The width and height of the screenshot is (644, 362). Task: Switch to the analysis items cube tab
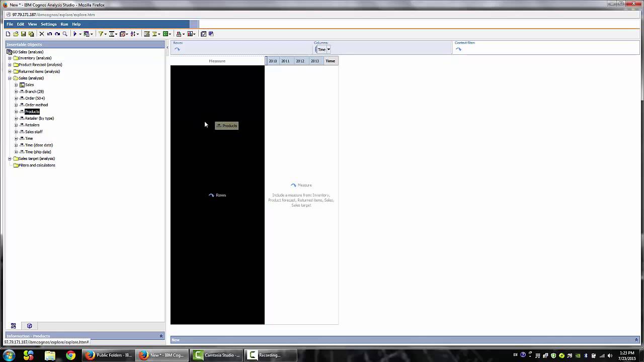point(29,326)
